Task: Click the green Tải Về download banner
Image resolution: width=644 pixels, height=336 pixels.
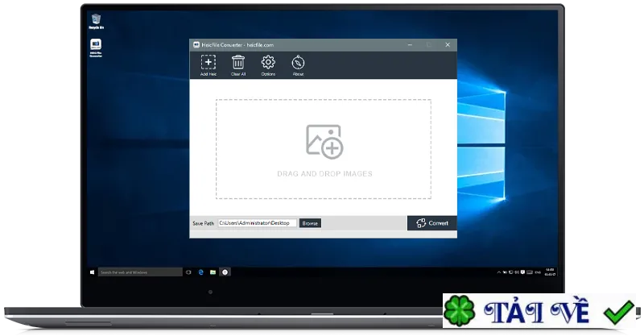Action: point(539,311)
